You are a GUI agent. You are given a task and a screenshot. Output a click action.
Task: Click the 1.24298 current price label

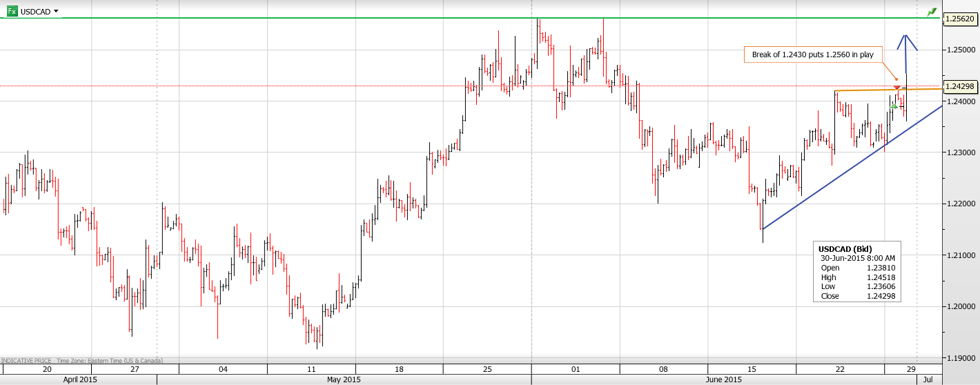click(960, 86)
